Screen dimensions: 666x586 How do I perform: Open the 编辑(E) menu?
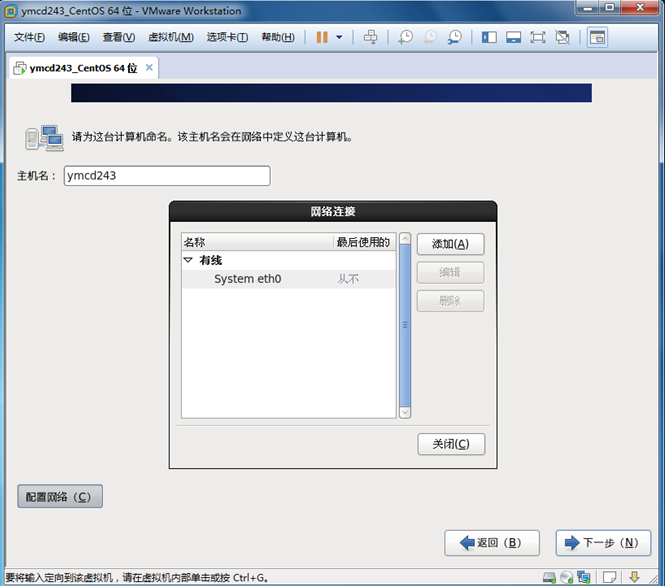click(x=73, y=37)
